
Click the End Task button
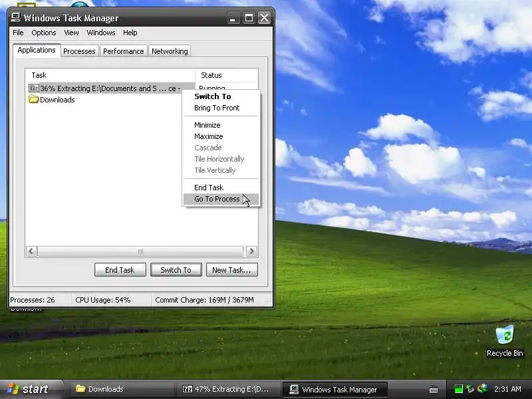[120, 270]
